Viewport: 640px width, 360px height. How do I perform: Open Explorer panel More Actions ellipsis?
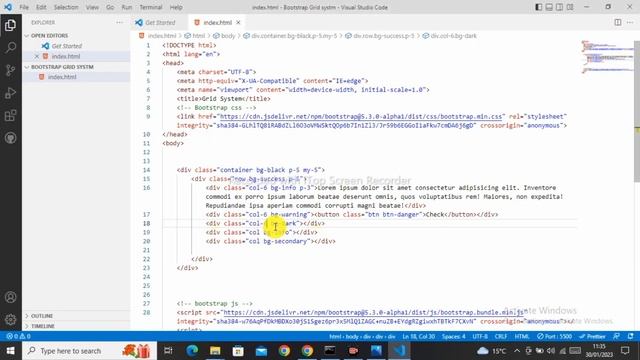[119, 22]
